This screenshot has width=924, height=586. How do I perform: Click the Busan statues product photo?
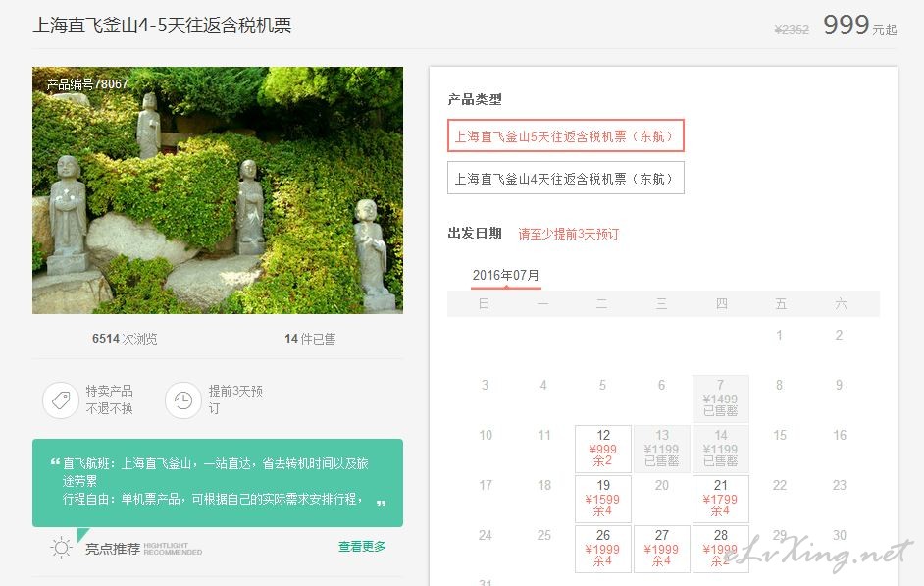218,189
